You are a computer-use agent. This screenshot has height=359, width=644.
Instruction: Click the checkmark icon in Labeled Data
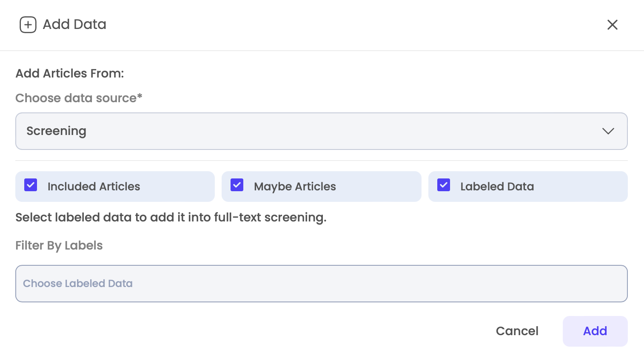coord(443,185)
